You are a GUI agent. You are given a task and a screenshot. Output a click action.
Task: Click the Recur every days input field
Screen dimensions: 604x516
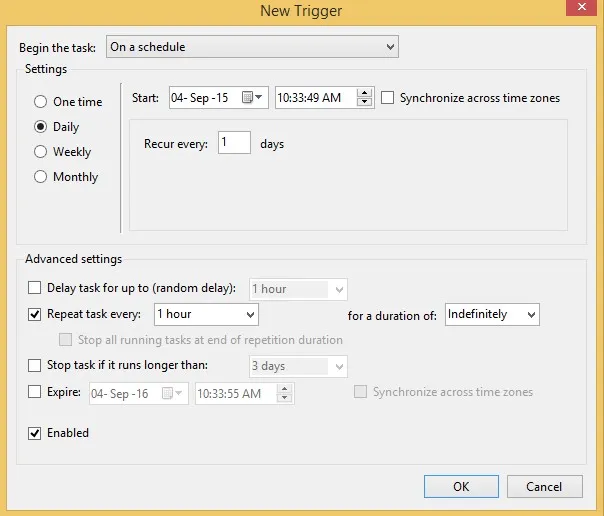coord(234,142)
